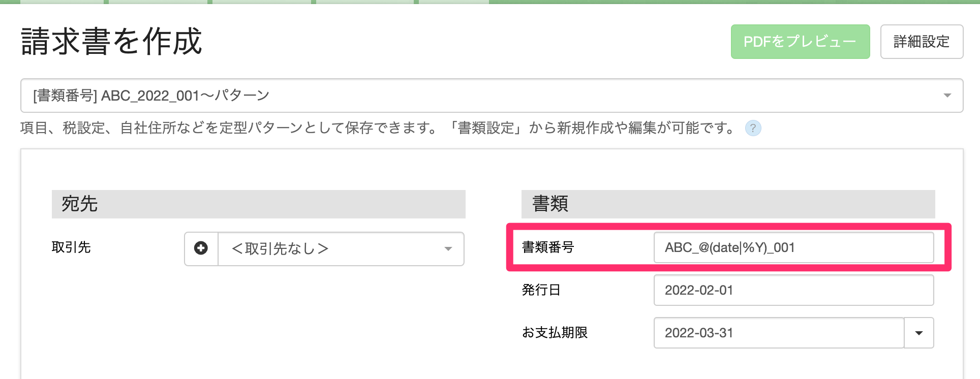Click the 書類番号 field label
The image size is (980, 379).
pyautogui.click(x=548, y=247)
